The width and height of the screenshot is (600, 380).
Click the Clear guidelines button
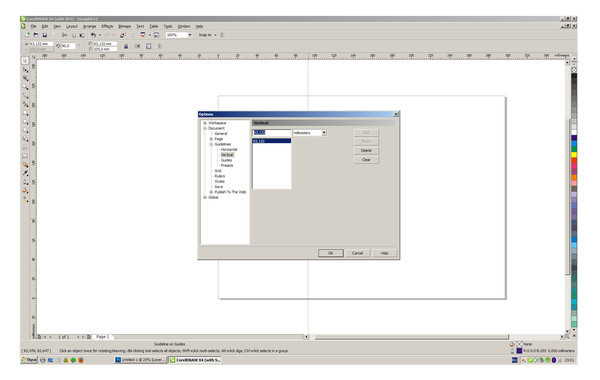tap(366, 160)
